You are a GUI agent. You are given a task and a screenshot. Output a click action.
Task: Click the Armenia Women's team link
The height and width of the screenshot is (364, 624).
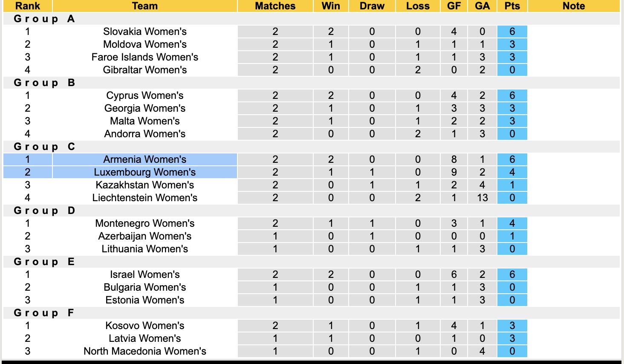click(144, 159)
